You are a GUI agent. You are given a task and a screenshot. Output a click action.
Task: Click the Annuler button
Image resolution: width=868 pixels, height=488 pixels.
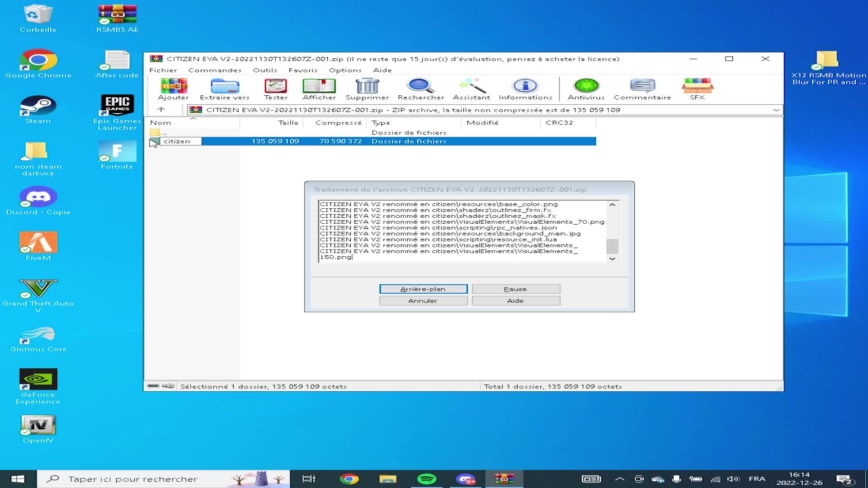pos(423,301)
